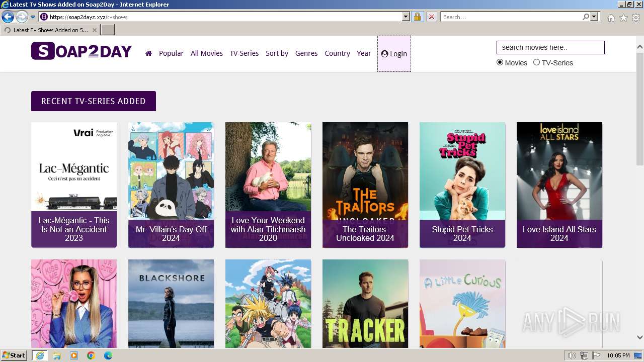The height and width of the screenshot is (362, 644).
Task: Click the Soap2Day logo
Action: pyautogui.click(x=82, y=51)
